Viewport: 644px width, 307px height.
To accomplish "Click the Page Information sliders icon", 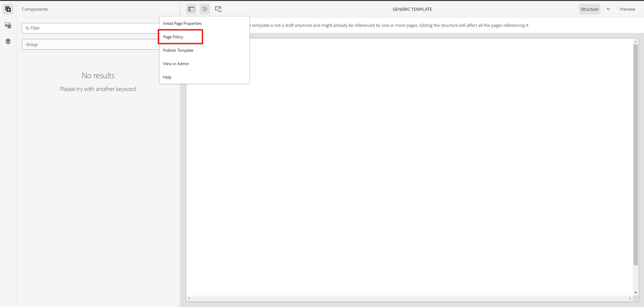I will [205, 9].
